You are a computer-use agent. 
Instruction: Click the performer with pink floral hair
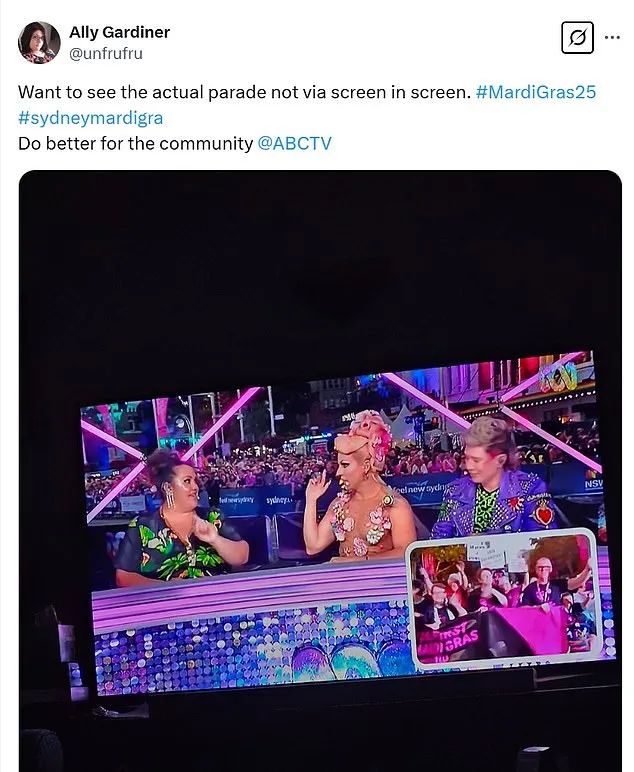pos(359,485)
